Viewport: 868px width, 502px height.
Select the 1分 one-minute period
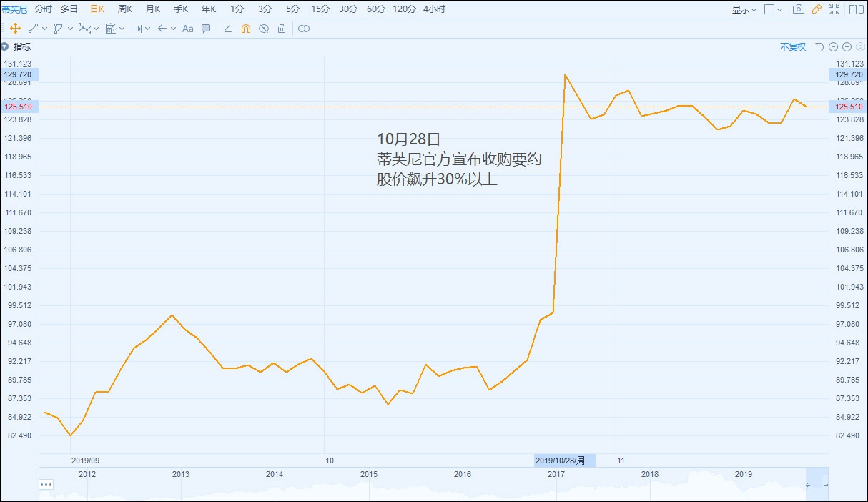237,9
